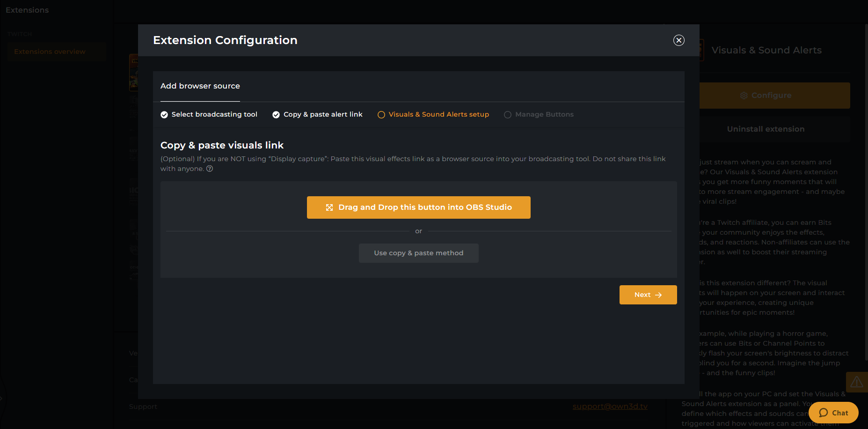Viewport: 868px width, 429px height.
Task: Open the Add browser source tab
Action: tap(200, 86)
